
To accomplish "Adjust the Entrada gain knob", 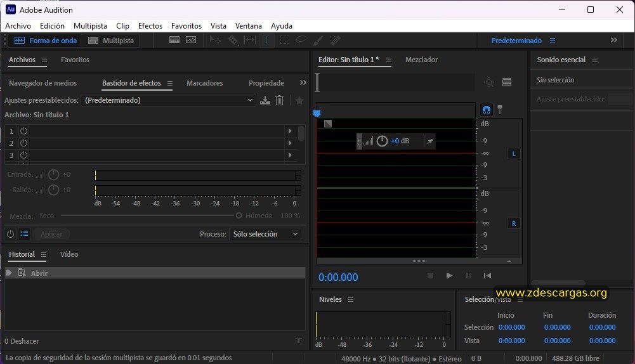I will tap(53, 174).
